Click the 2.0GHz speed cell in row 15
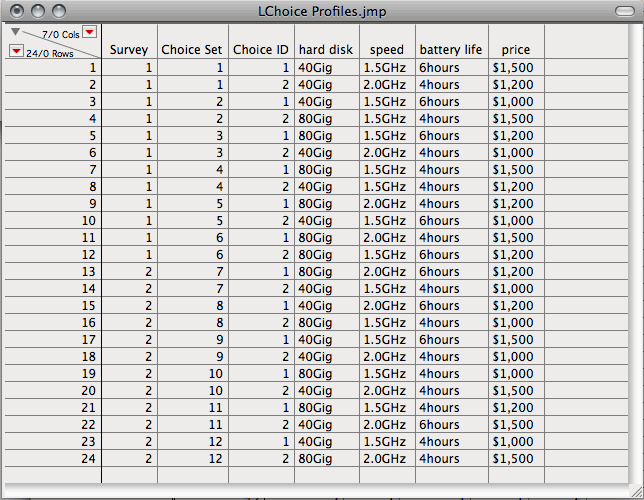 coord(387,306)
